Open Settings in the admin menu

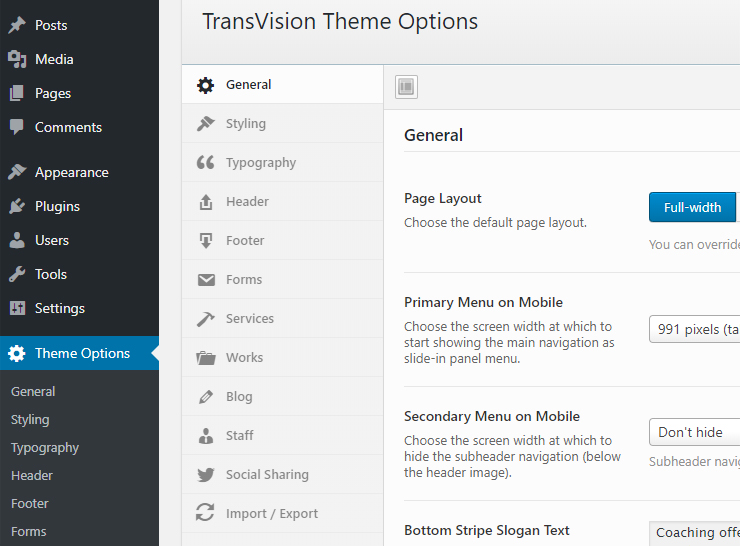point(79,308)
